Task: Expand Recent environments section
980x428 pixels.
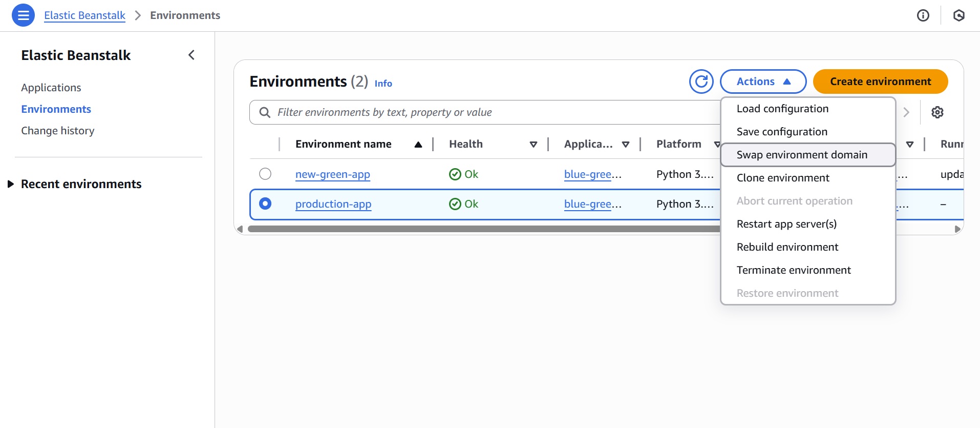Action: click(x=10, y=184)
